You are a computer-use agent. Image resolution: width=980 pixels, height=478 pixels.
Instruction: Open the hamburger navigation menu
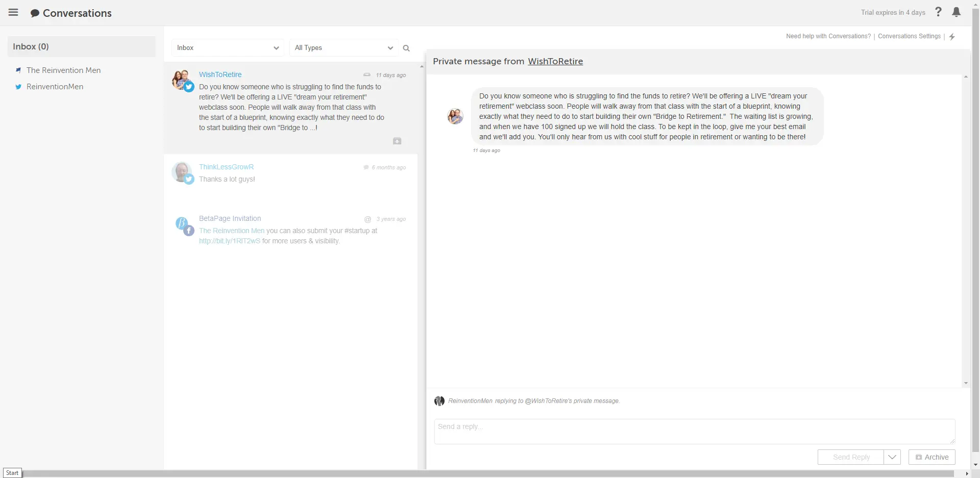pyautogui.click(x=13, y=13)
